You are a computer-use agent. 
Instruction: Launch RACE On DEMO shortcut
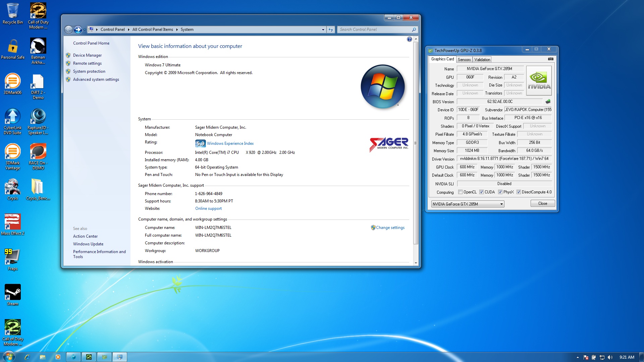coord(38,157)
